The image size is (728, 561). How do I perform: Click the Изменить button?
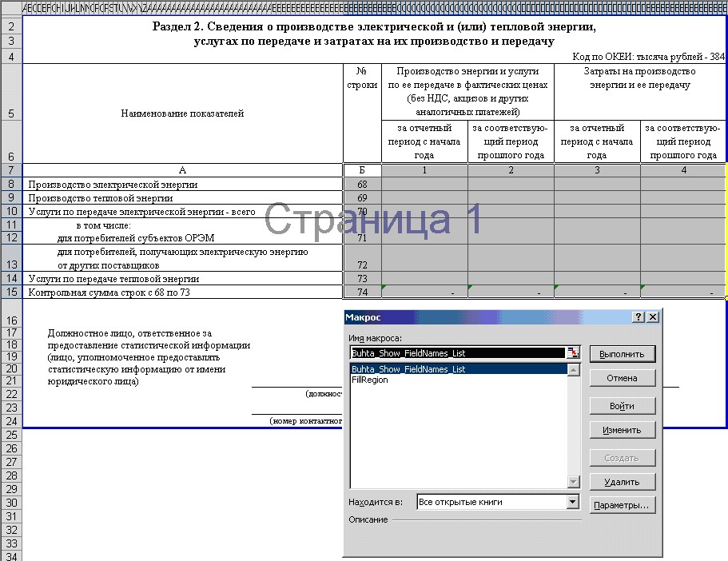pyautogui.click(x=623, y=430)
